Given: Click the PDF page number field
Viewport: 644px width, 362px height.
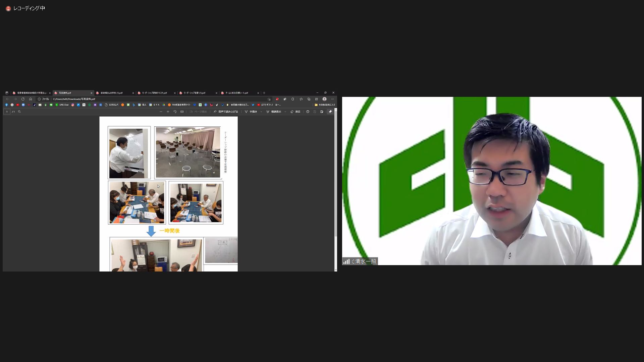Looking at the screenshot, I should pyautogui.click(x=7, y=112).
